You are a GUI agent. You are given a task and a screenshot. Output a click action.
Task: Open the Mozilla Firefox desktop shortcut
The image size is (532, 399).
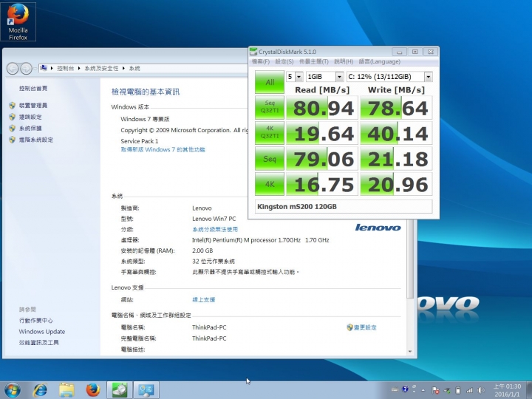click(18, 21)
